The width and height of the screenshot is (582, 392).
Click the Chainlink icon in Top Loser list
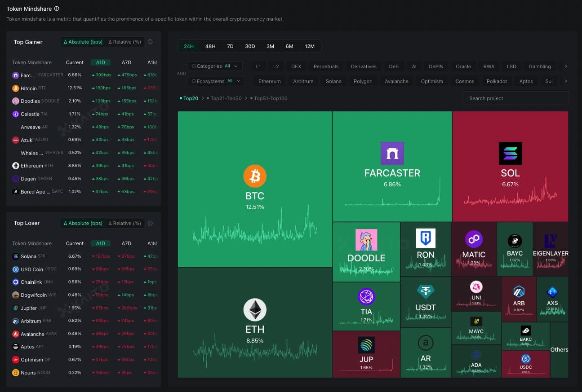[x=16, y=282]
